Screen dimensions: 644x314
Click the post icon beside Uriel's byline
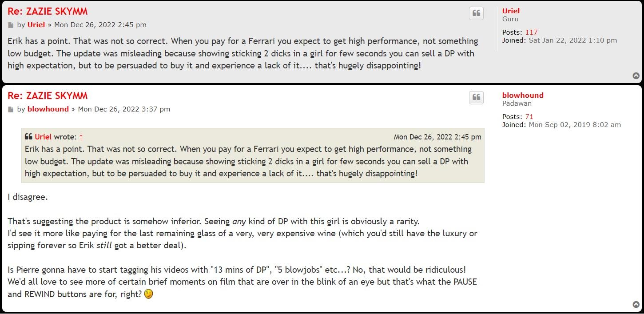11,25
